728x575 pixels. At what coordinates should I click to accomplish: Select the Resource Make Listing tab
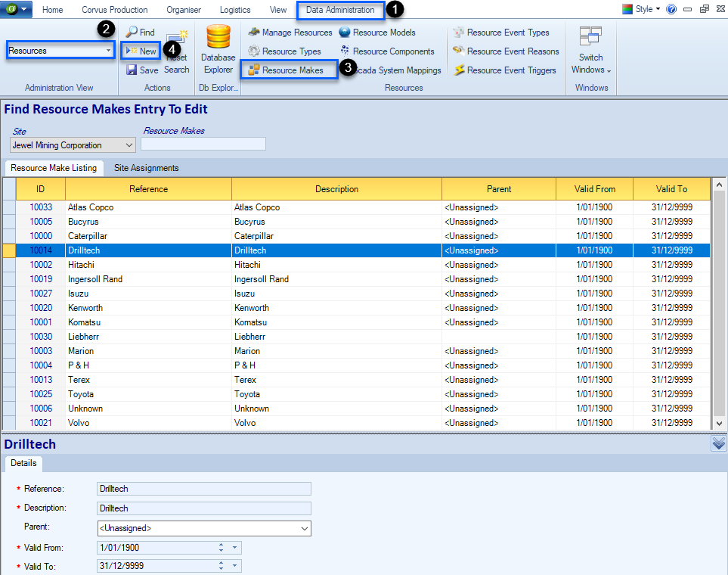(x=54, y=168)
